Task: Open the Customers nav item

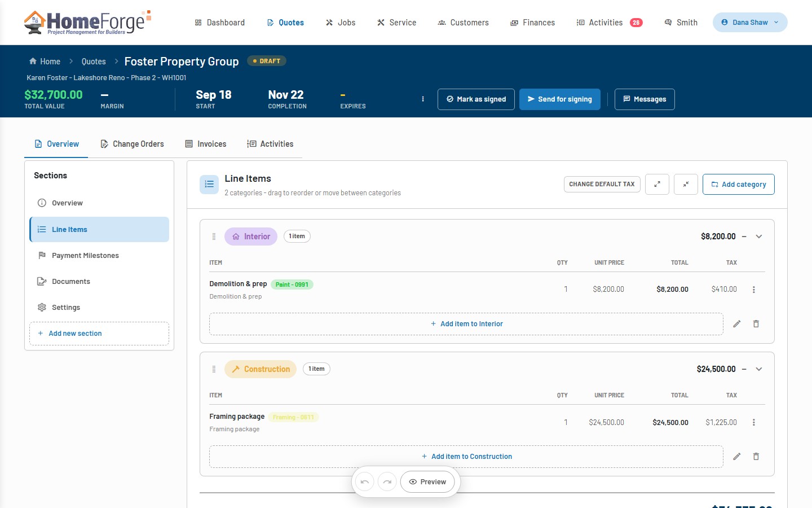Action: 464,23
